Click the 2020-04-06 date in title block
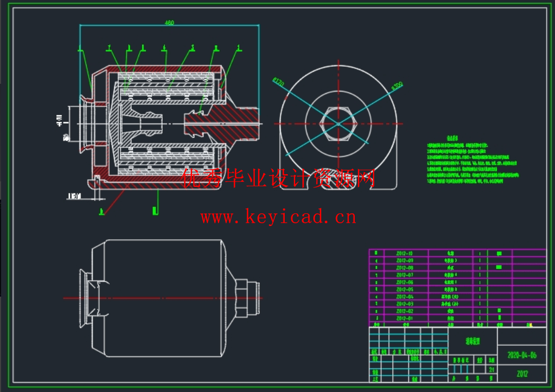The height and width of the screenshot is (392, 555). click(x=522, y=355)
